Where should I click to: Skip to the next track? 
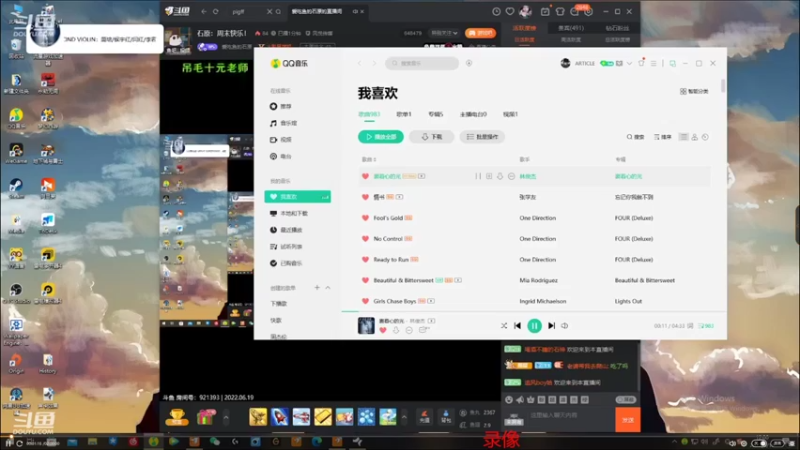[x=552, y=326]
